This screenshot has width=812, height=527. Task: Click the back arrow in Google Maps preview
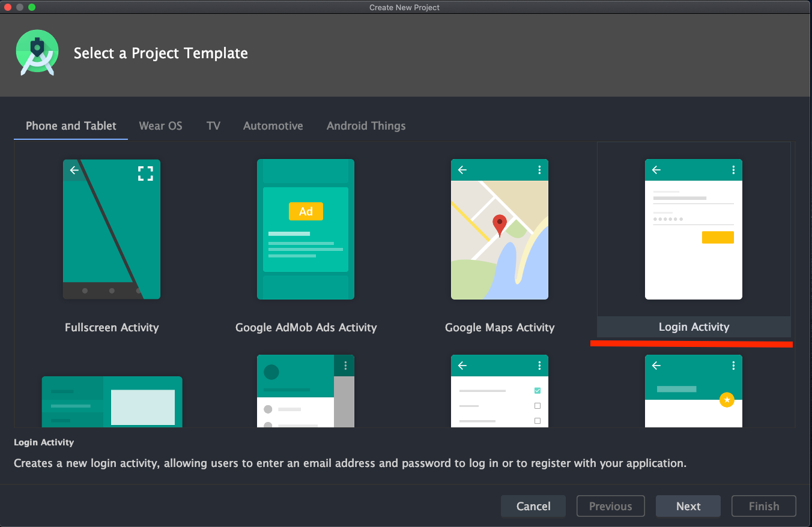tap(462, 170)
